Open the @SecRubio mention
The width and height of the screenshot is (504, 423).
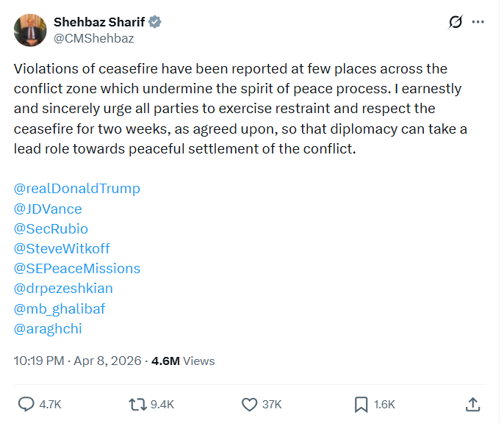point(51,228)
